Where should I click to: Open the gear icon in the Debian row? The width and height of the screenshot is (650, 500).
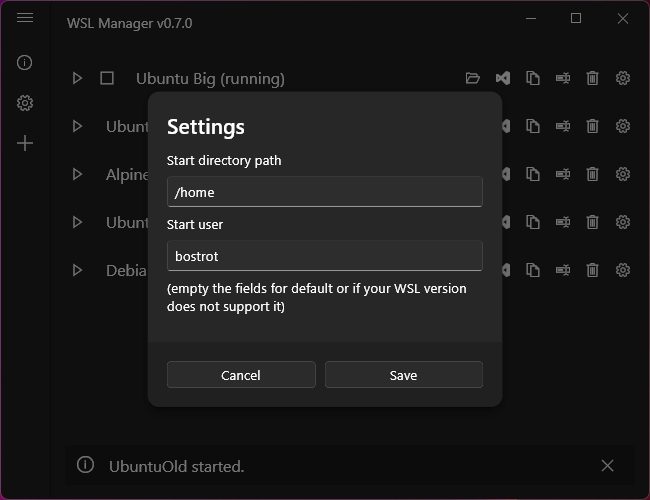(623, 270)
